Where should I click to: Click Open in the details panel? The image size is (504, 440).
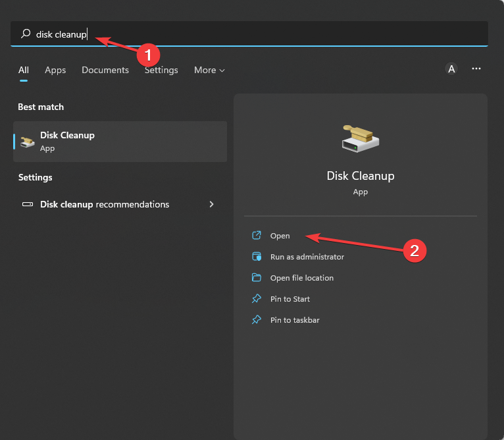tap(280, 236)
